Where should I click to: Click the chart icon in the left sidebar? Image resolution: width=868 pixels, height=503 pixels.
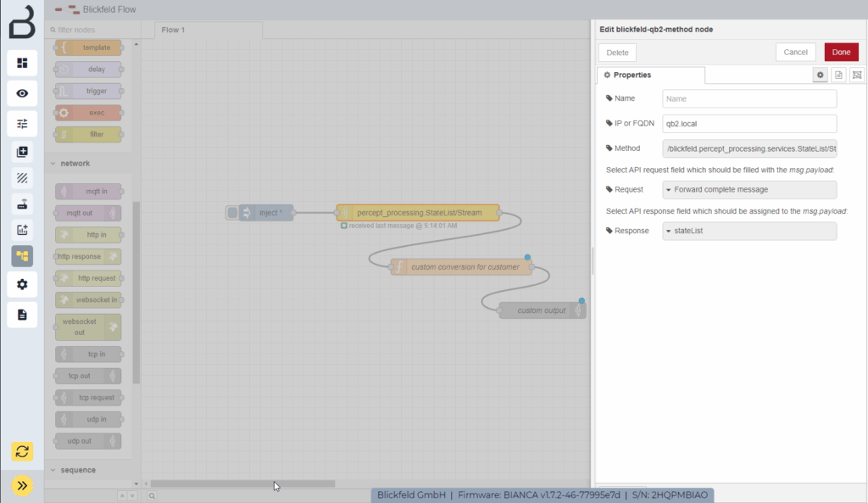coord(22,229)
